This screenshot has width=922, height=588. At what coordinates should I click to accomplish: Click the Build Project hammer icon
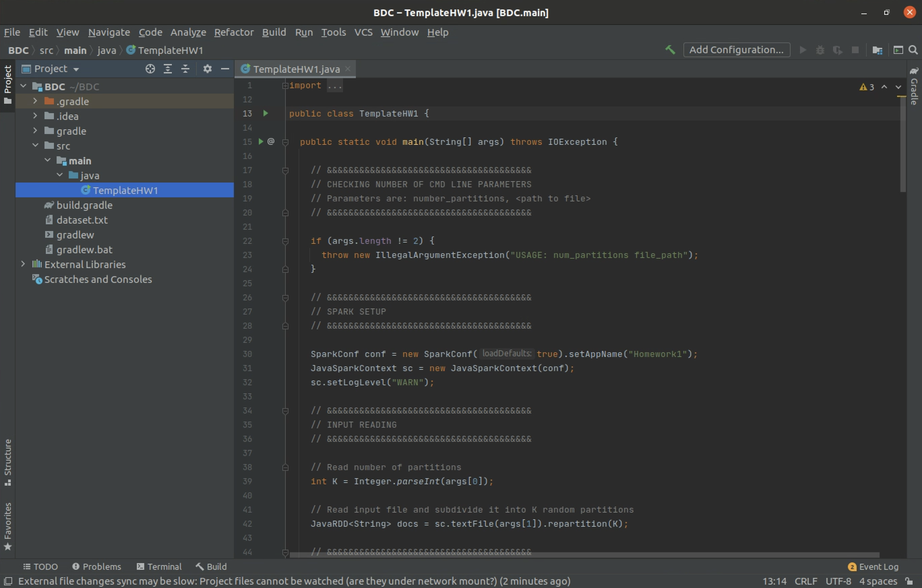click(670, 50)
